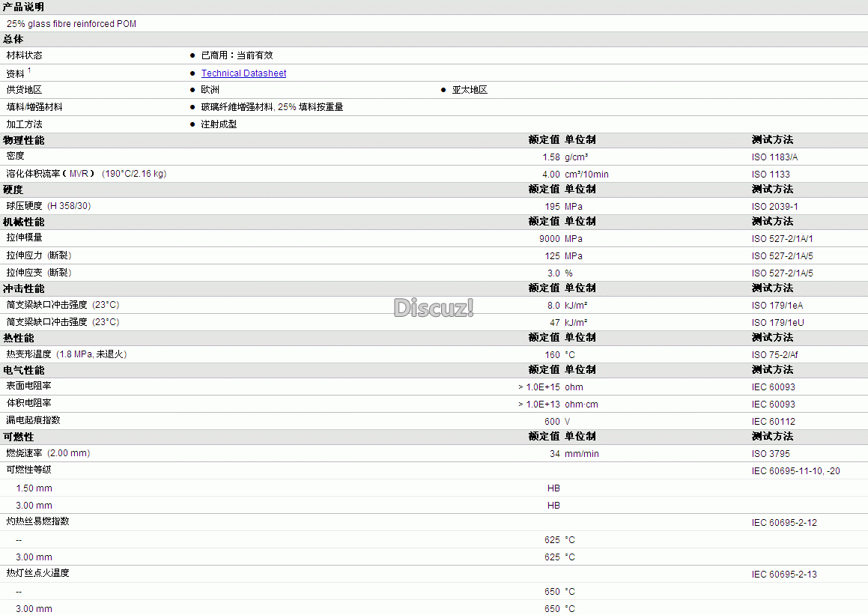Click the '加工方法' row label

(25, 124)
